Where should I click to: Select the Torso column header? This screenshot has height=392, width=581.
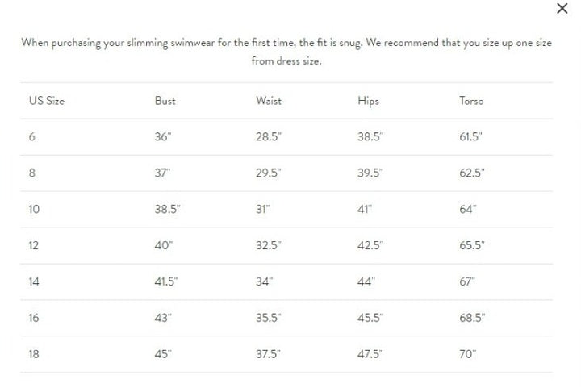pos(471,101)
